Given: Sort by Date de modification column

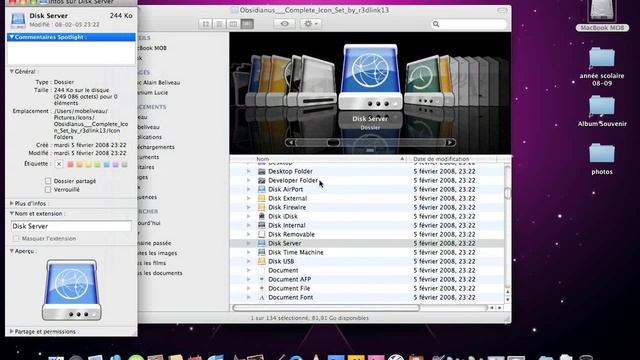Looking at the screenshot, I should point(452,159).
